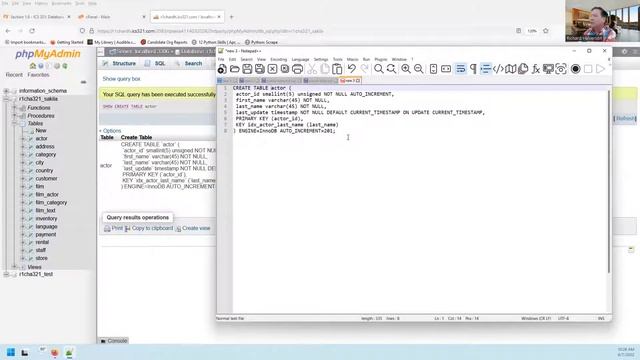
Task: Click Define language code brackets icon
Action: pyautogui.click(x=498, y=69)
